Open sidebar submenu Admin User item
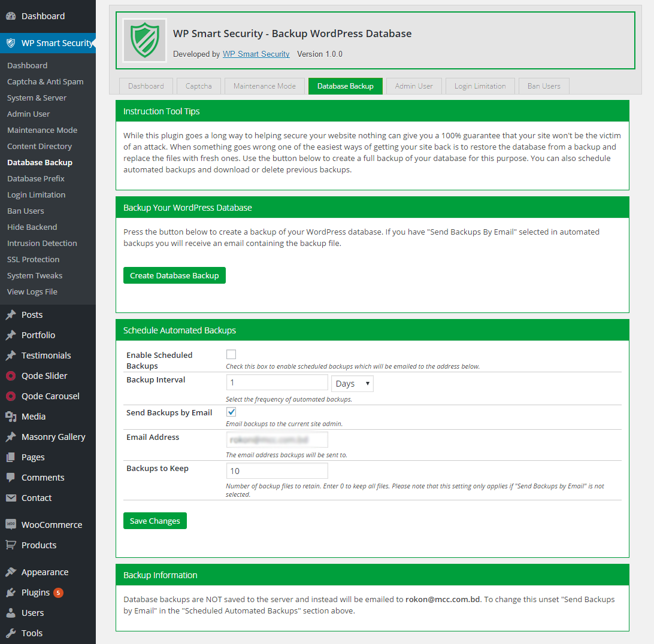Viewport: 654px width, 644px height. click(28, 114)
